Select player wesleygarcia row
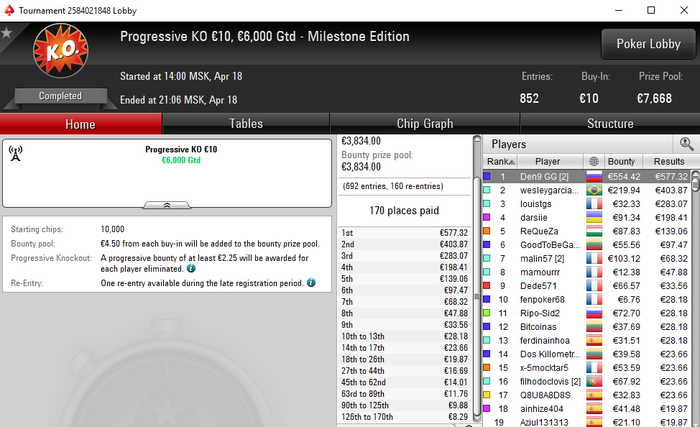 coord(587,190)
